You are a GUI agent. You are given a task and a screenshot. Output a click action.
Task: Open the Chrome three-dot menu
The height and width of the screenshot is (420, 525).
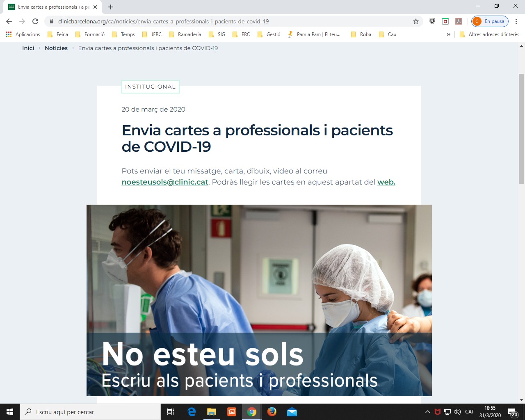tap(516, 21)
